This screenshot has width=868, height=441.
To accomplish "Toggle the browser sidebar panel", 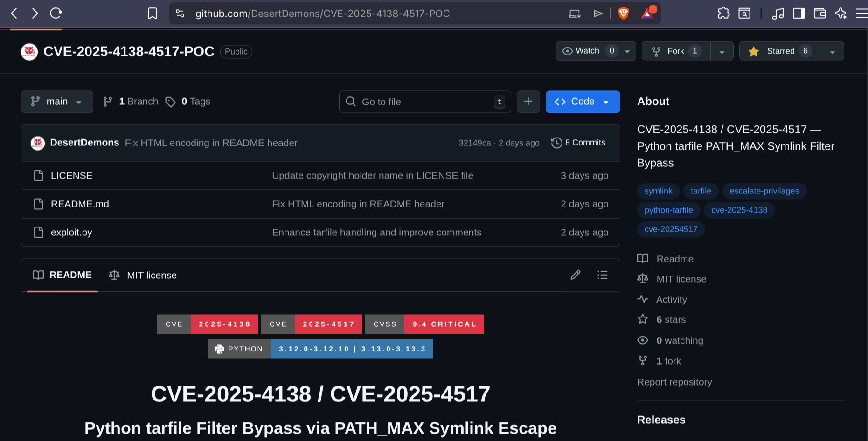I will click(799, 14).
